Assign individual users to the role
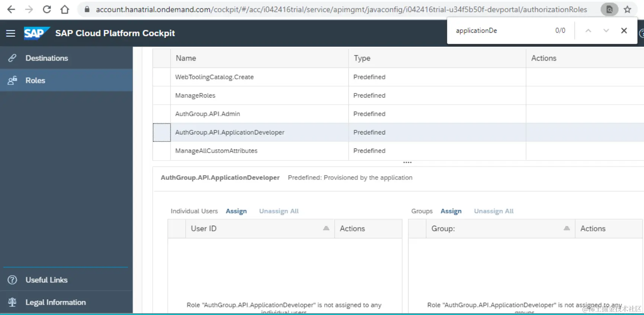Screen dimensions: 644x315 [x=236, y=211]
